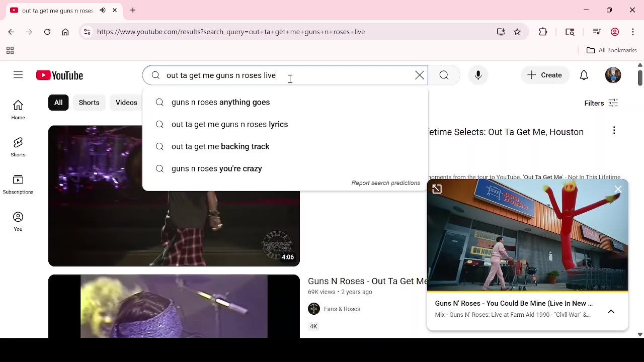Install app icon in address bar
The width and height of the screenshot is (644, 362).
[x=501, y=32]
